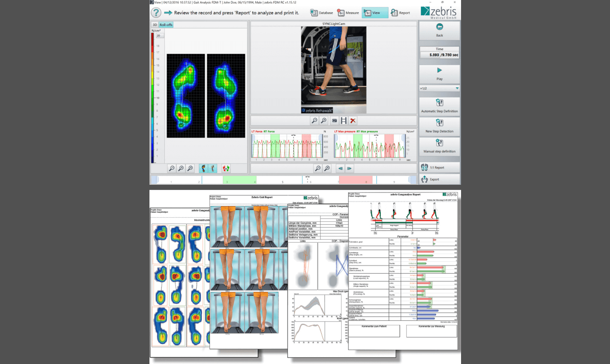Step to the previous frame arrow
The width and height of the screenshot is (610, 364).
[341, 168]
